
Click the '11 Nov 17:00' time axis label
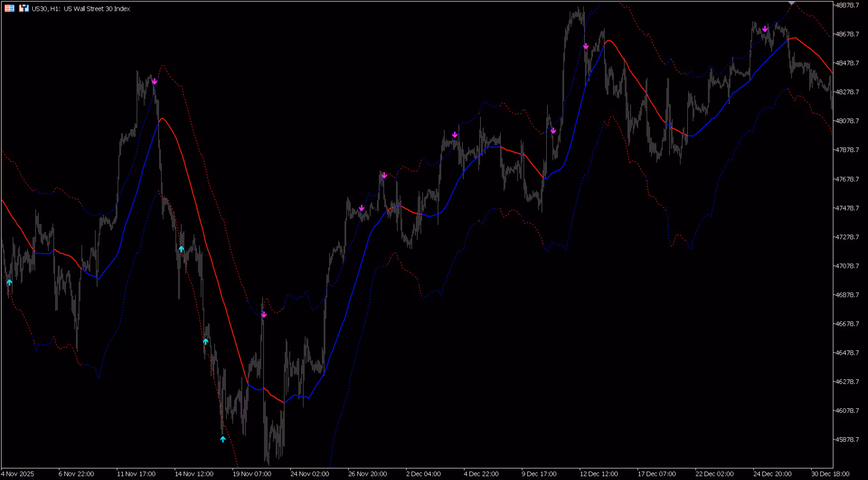[136, 474]
